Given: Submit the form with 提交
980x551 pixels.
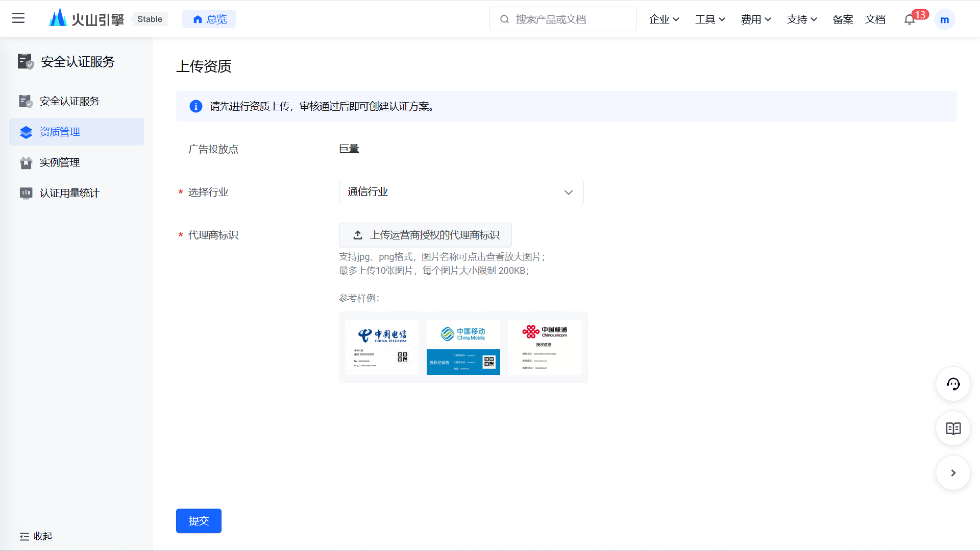Looking at the screenshot, I should pyautogui.click(x=199, y=521).
